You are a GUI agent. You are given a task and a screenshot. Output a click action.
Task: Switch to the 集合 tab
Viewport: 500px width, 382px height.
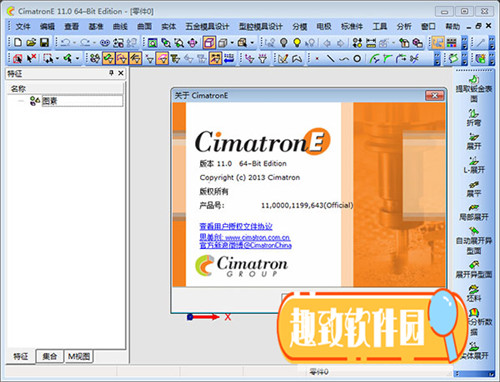pyautogui.click(x=50, y=356)
